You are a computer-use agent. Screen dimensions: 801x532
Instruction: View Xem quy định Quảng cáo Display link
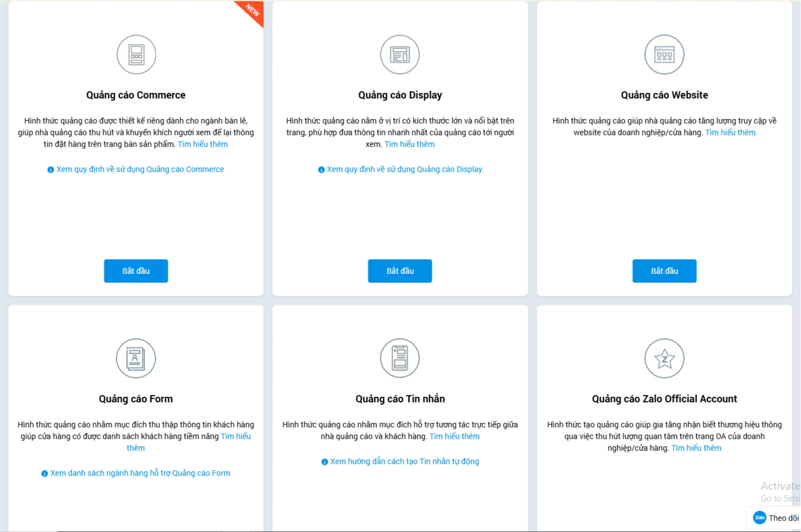pyautogui.click(x=404, y=169)
